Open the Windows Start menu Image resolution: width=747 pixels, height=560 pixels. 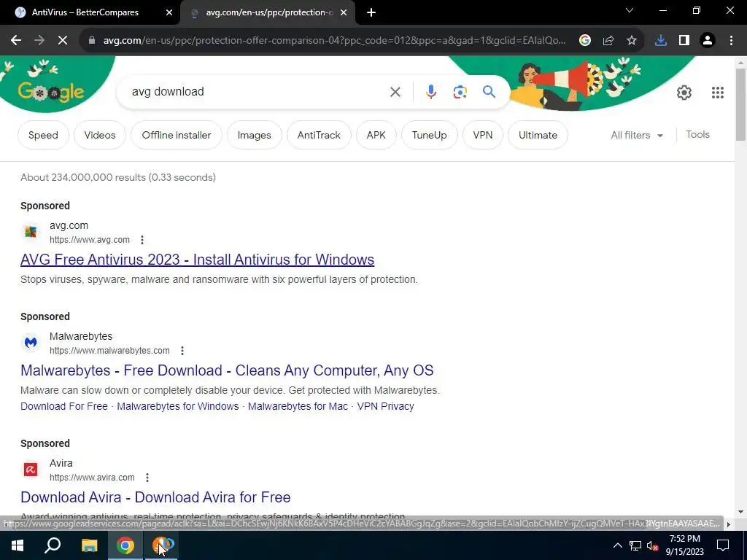click(18, 545)
